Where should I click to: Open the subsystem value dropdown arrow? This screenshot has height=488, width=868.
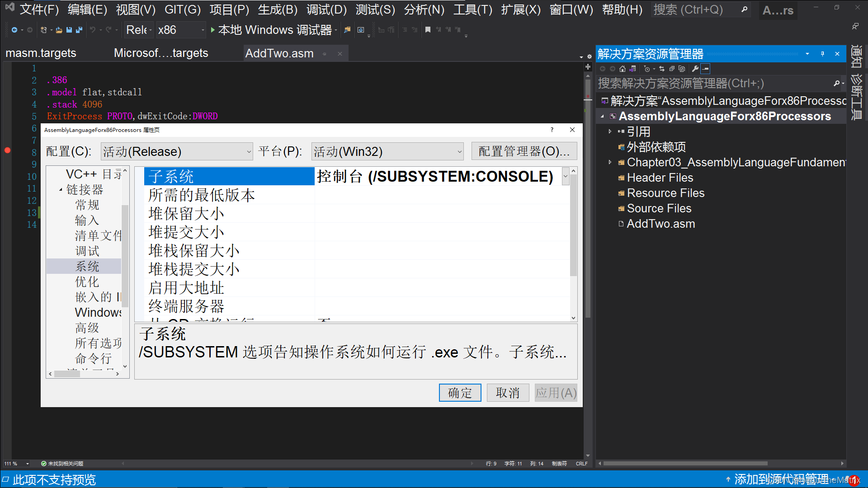[566, 176]
